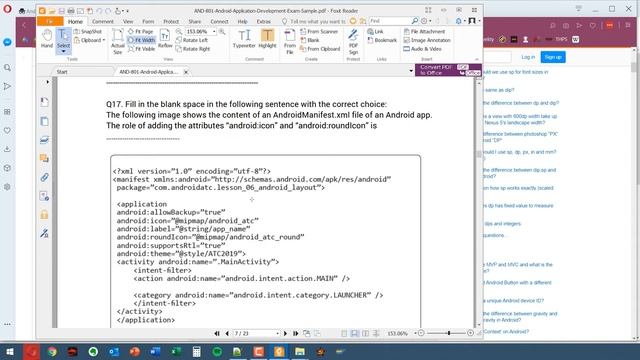Open the Connect ribbon tab

point(219,21)
